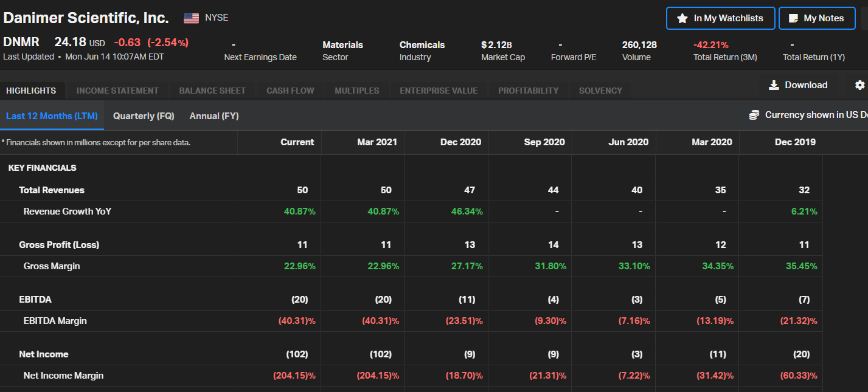Click the Revenue Growth YoY row label
The image size is (868, 392).
click(x=68, y=211)
